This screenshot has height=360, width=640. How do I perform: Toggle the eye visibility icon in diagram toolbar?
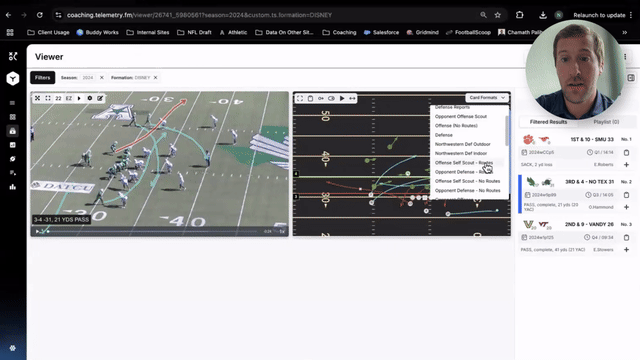pyautogui.click(x=331, y=98)
